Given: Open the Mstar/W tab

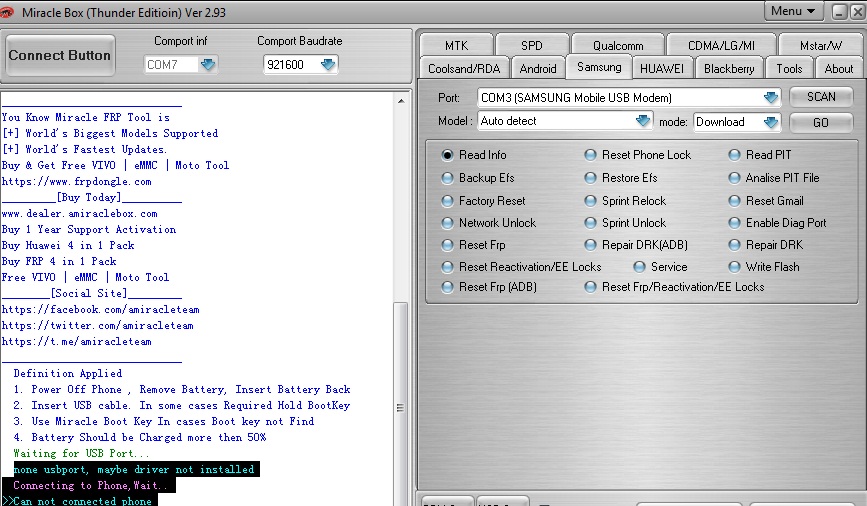Looking at the screenshot, I should click(x=821, y=45).
